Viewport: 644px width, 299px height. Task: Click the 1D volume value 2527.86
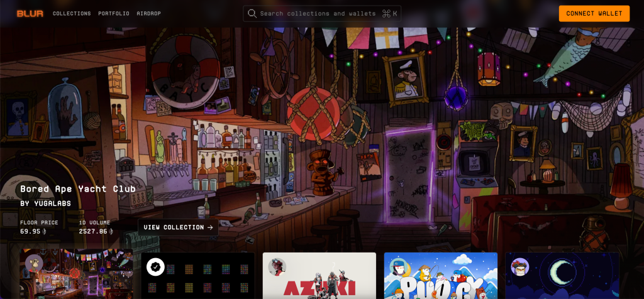click(x=93, y=231)
